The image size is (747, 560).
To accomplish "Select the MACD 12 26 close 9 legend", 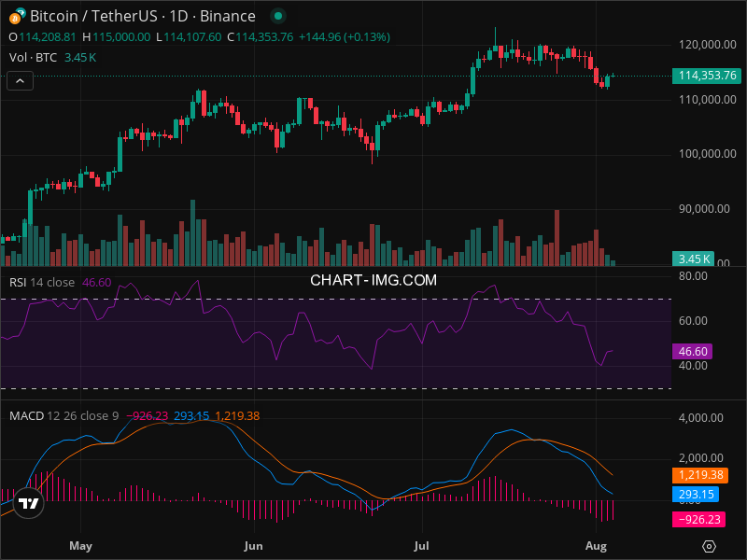I will click(63, 416).
